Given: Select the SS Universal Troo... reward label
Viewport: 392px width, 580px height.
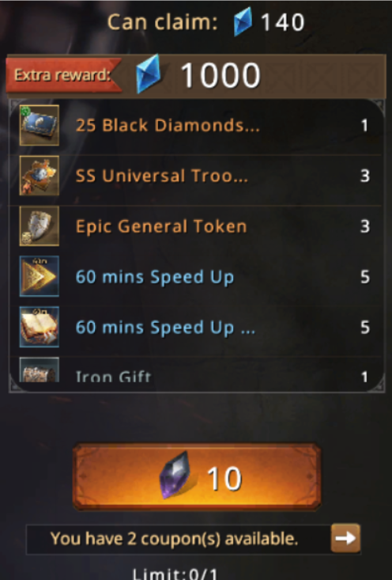Looking at the screenshot, I should pyautogui.click(x=162, y=176).
